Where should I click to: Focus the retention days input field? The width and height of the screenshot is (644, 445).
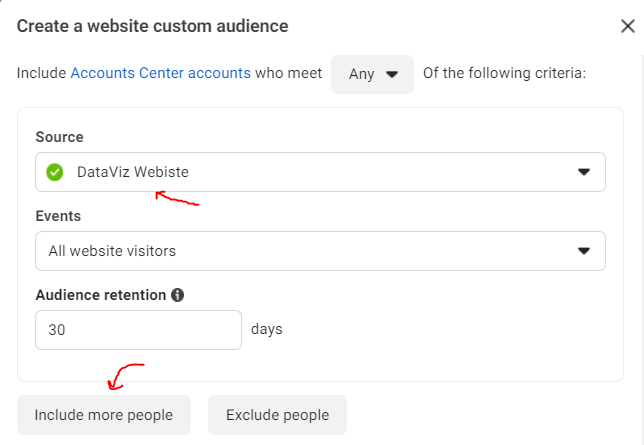(138, 330)
